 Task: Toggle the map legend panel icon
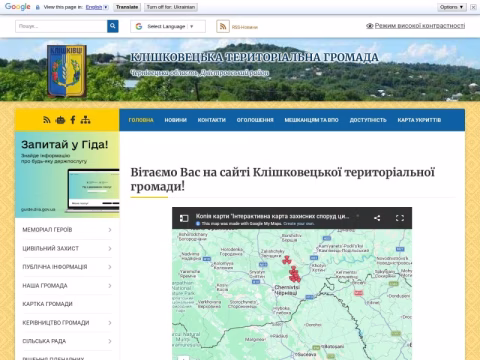(x=184, y=218)
